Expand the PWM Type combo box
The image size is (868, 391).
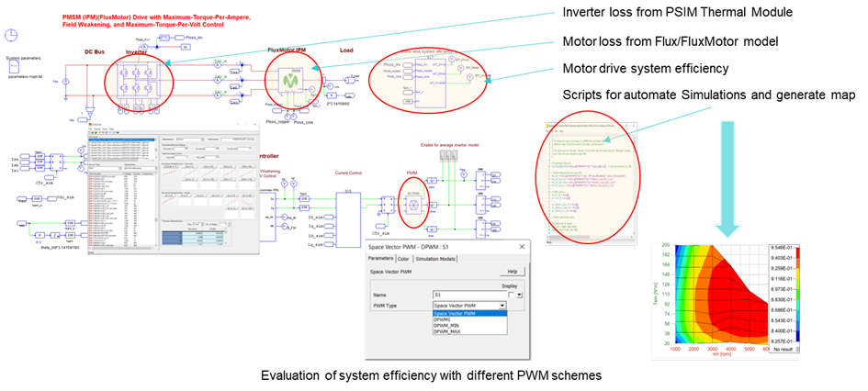click(502, 305)
